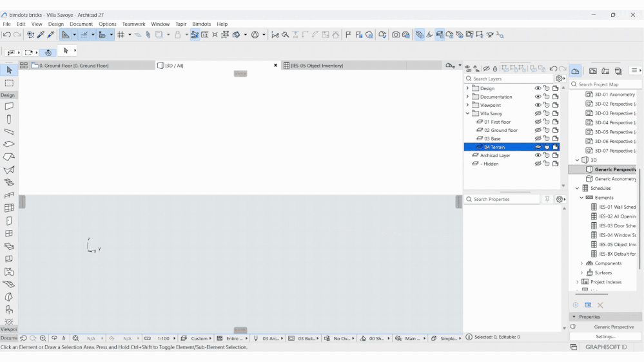Click the Project Map house icon in Navigator
Screen dimensions: 644x362
pyautogui.click(x=576, y=71)
